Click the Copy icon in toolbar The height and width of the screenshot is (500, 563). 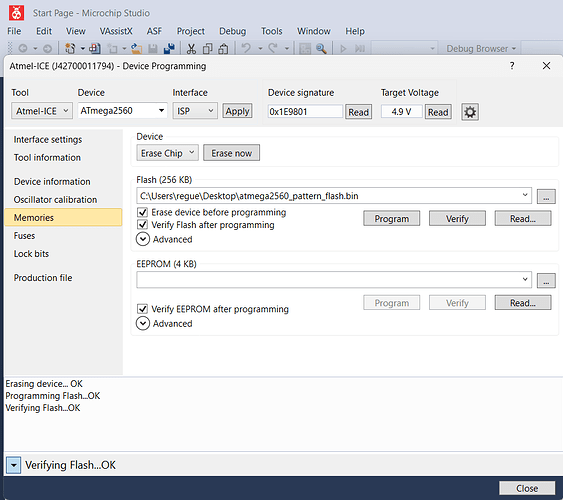click(208, 48)
